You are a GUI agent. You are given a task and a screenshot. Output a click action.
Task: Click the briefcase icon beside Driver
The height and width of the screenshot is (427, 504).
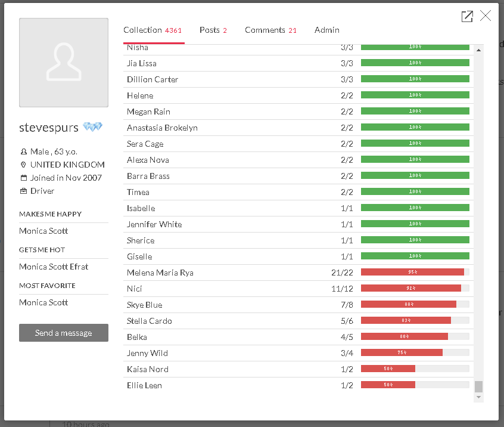[x=24, y=191]
